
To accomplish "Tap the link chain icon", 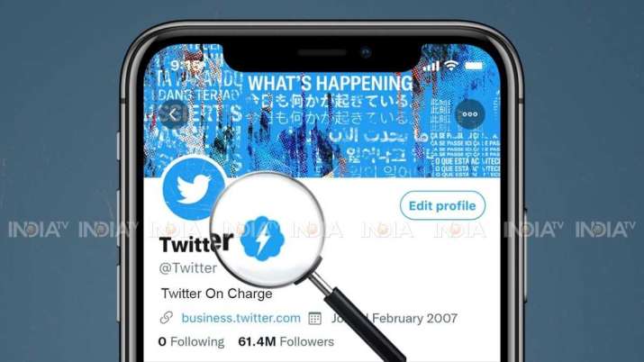I will (167, 317).
